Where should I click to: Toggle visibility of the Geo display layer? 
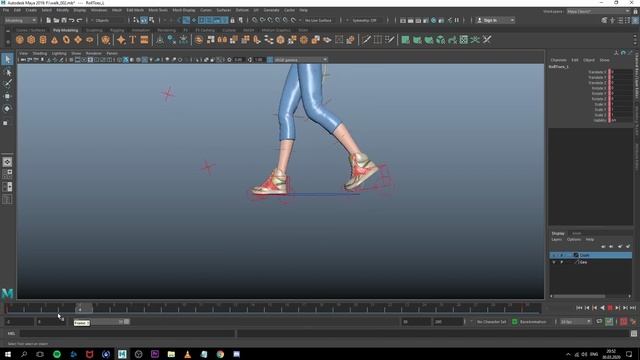554,262
